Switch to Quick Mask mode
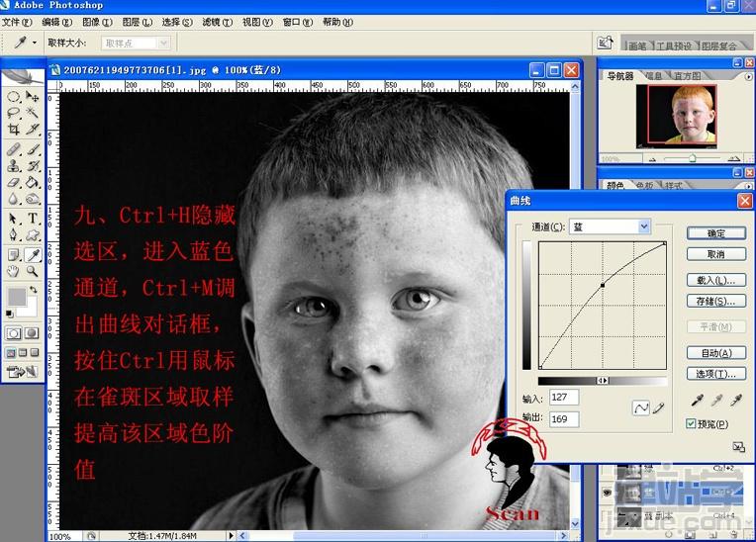The image size is (756, 542). point(32,333)
